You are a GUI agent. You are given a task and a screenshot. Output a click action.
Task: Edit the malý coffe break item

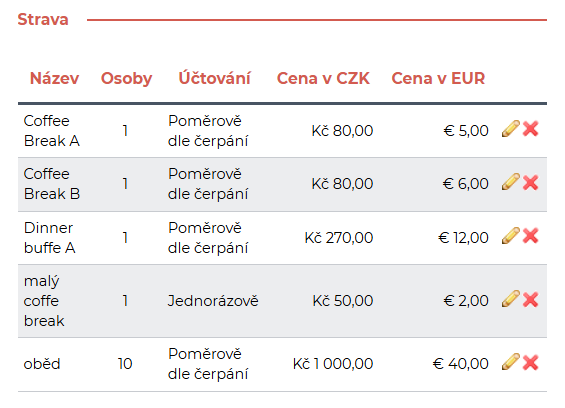[x=511, y=299]
